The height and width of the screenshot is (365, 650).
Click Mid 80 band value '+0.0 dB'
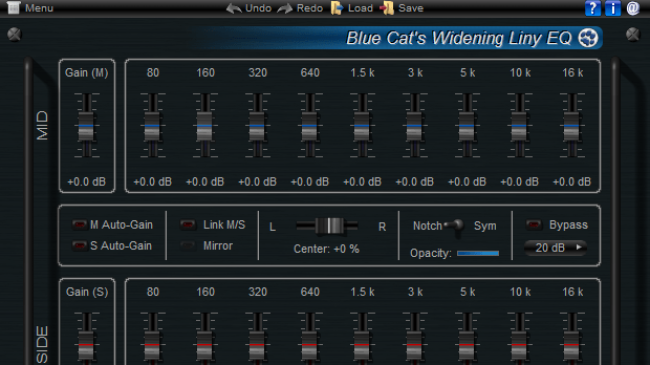(153, 182)
